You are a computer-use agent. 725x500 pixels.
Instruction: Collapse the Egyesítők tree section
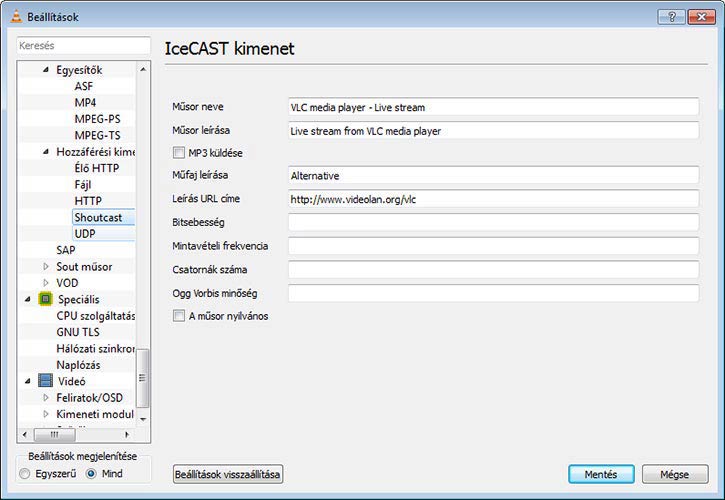coord(45,70)
